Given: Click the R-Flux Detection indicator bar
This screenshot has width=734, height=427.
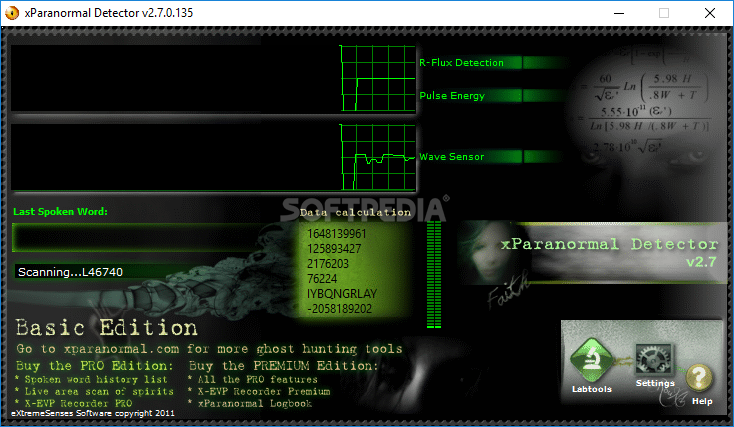Looking at the screenshot, I should (494, 62).
